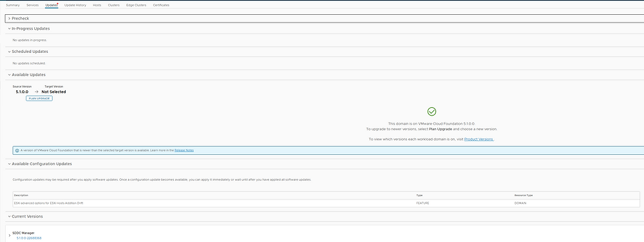Switch to the Summary tab
Image resolution: width=644 pixels, height=242 pixels.
click(x=13, y=5)
